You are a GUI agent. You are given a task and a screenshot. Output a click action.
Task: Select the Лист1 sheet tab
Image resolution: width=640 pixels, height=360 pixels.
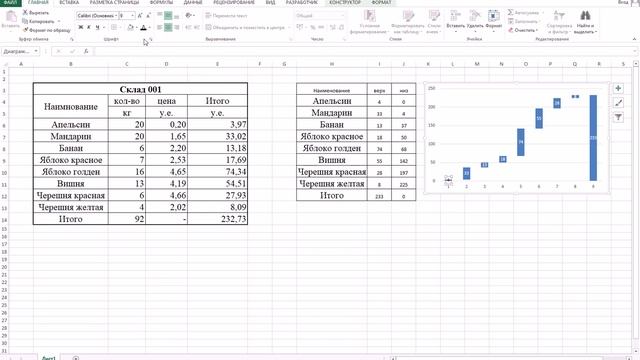point(49,358)
